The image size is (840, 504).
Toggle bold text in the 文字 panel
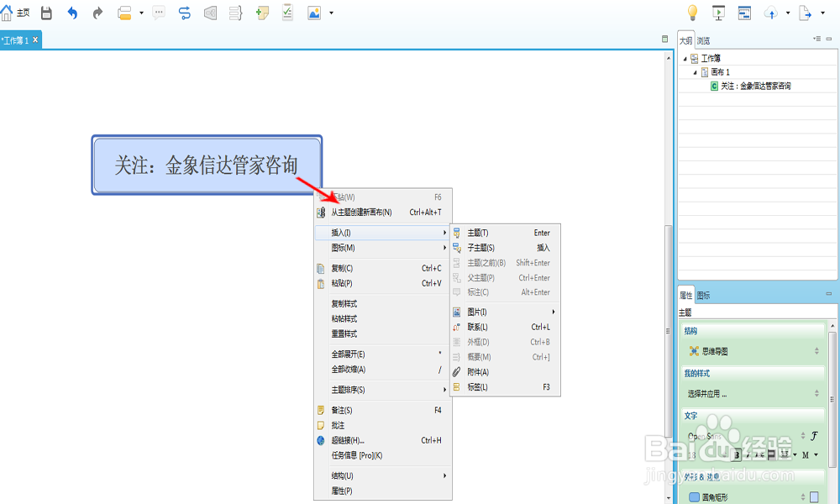736,454
